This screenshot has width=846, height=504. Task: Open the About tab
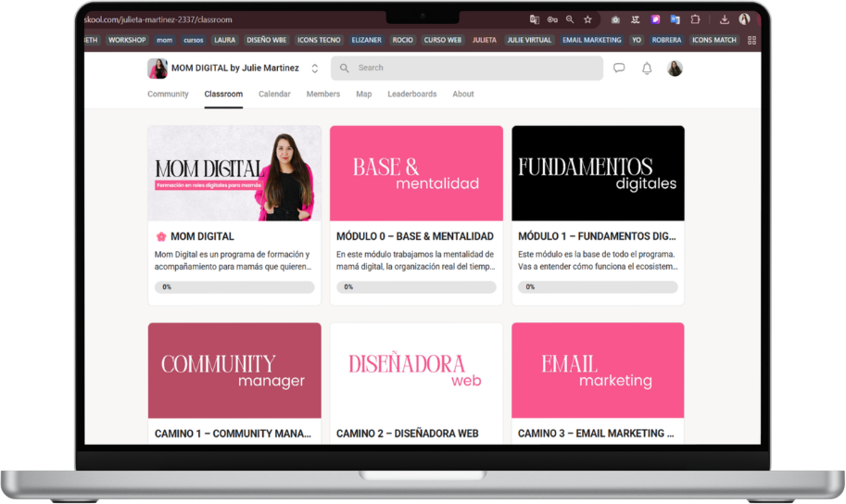[463, 94]
